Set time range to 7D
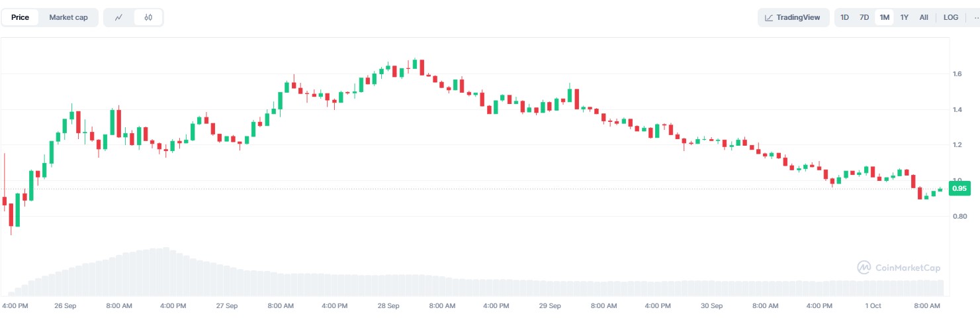980x322 pixels. tap(864, 18)
